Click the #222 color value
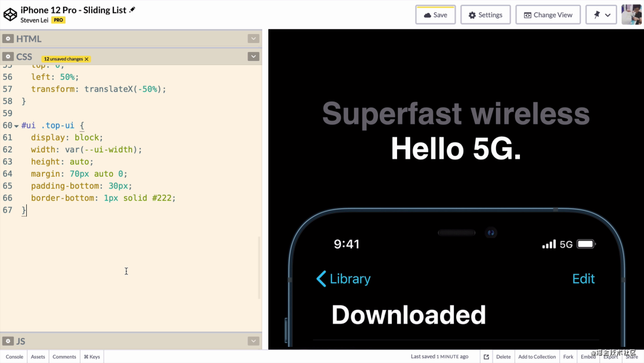Image resolution: width=644 pixels, height=363 pixels. [x=162, y=198]
